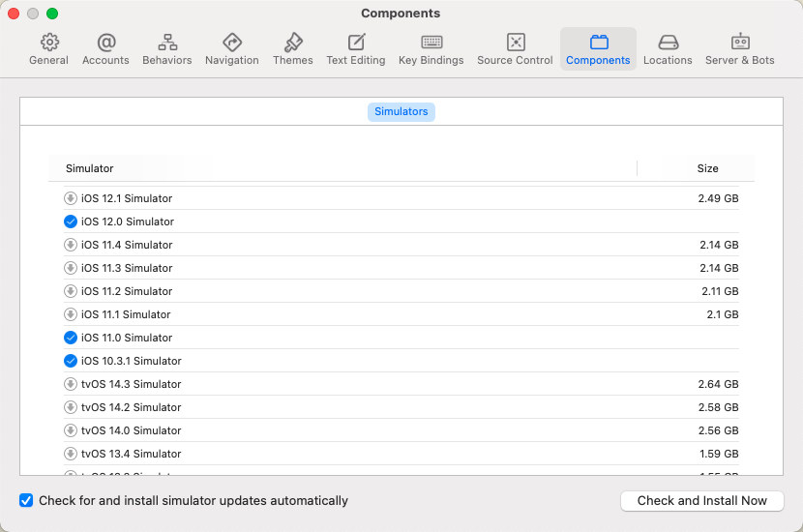Click the 2.58 GB size value
803x532 pixels.
pyautogui.click(x=718, y=407)
